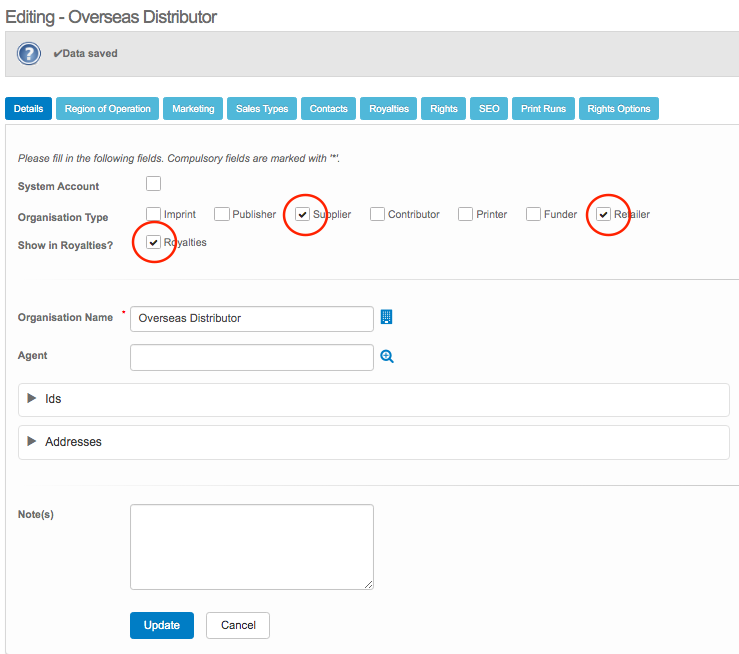Click the magnifier search icon beside Agent
739x654 pixels.
click(387, 356)
